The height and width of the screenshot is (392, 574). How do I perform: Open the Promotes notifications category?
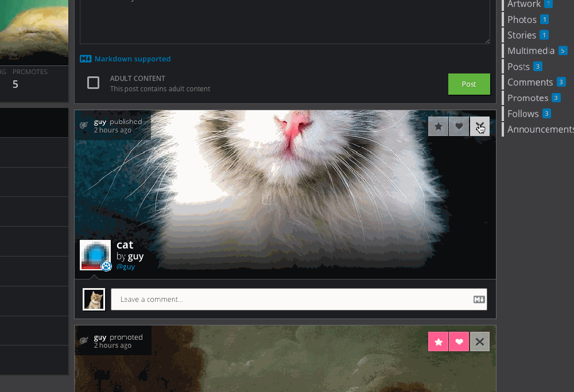point(528,98)
